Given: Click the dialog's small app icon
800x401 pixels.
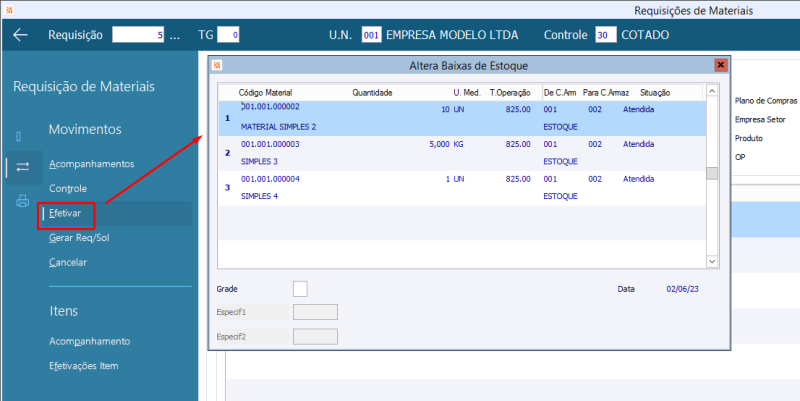Looking at the screenshot, I should point(217,65).
